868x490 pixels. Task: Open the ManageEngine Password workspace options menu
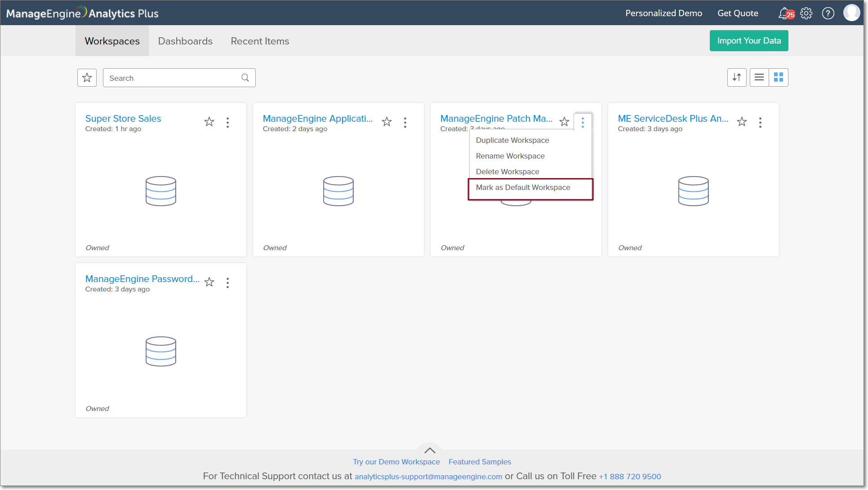point(228,283)
